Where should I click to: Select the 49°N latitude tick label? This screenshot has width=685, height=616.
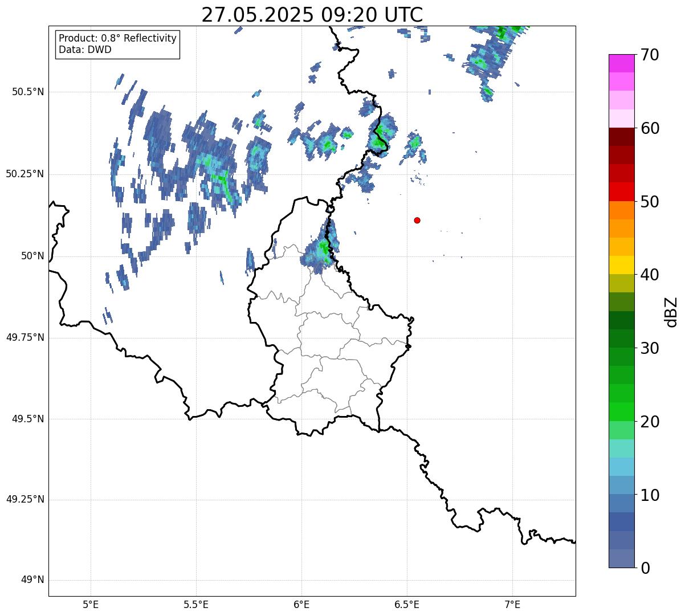[x=32, y=580]
